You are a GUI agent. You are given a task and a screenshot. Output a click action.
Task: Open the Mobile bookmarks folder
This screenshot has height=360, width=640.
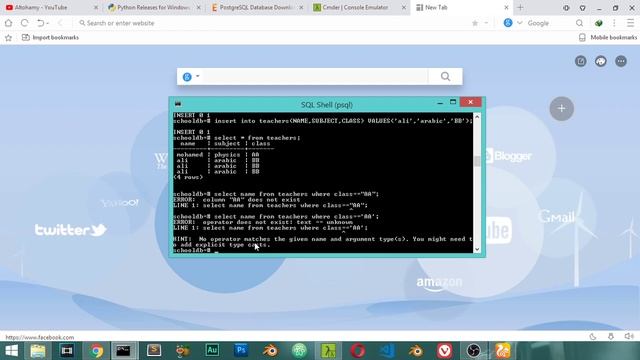click(x=608, y=38)
